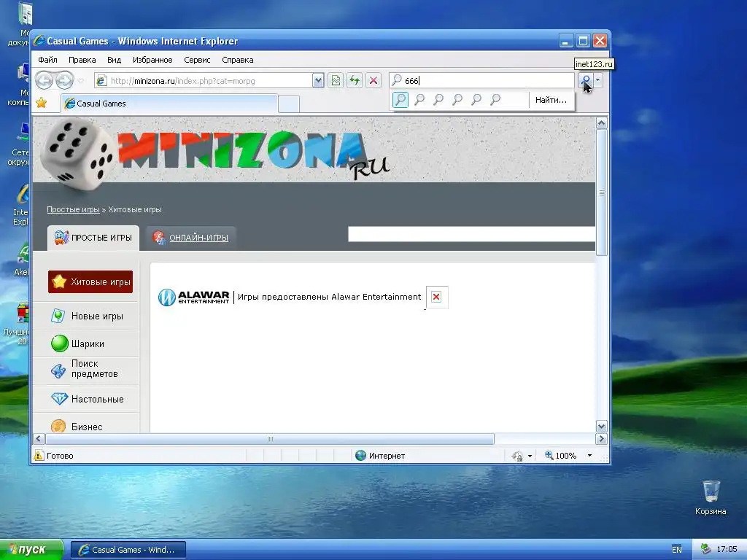
Task: Refresh the page with the green arrows
Action: click(x=355, y=80)
